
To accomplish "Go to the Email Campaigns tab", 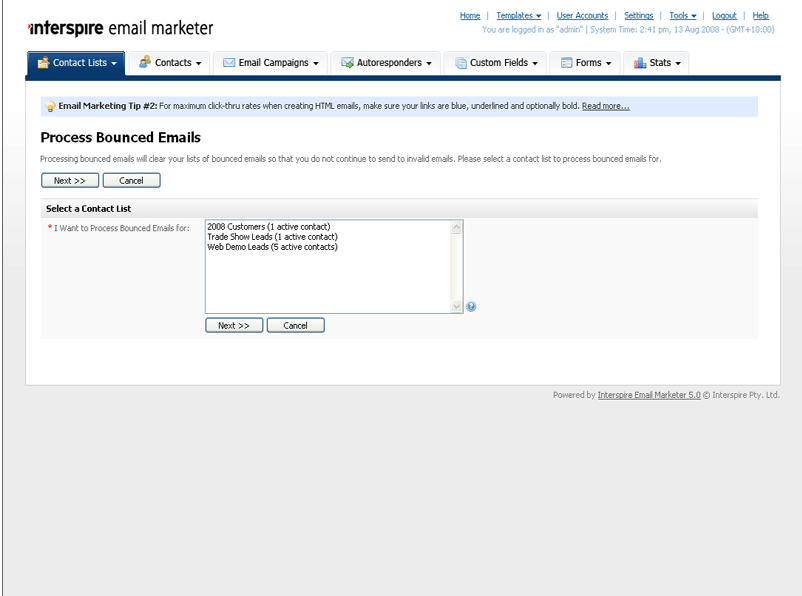I will [x=270, y=63].
